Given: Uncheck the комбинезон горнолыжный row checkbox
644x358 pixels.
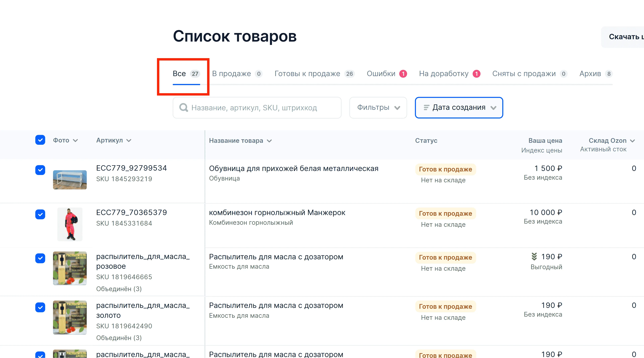Looking at the screenshot, I should click(40, 214).
